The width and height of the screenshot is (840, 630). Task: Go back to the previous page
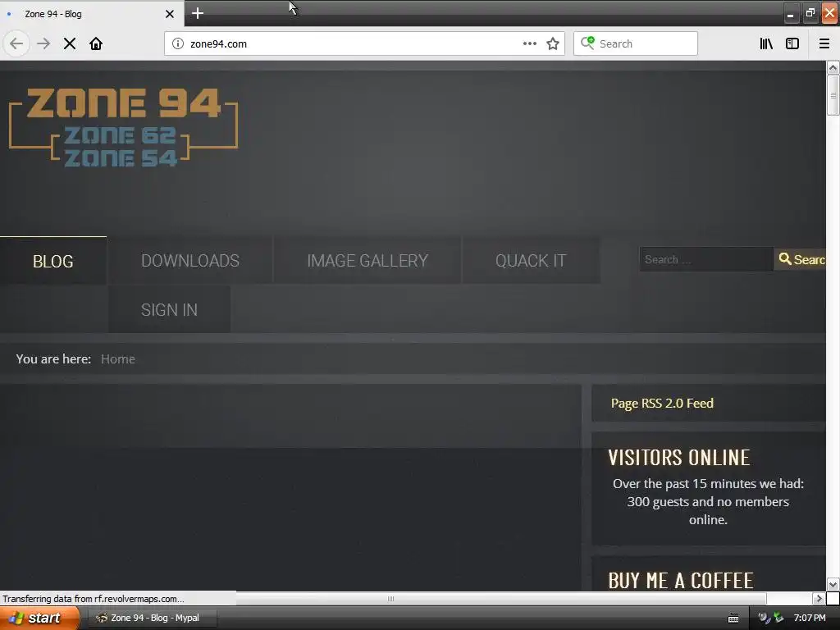16,43
